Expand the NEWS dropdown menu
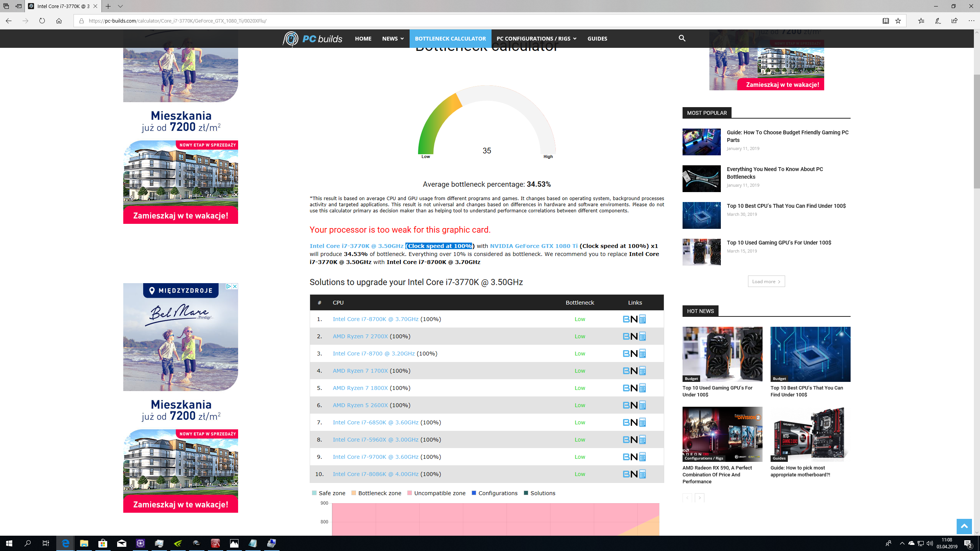 tap(392, 39)
